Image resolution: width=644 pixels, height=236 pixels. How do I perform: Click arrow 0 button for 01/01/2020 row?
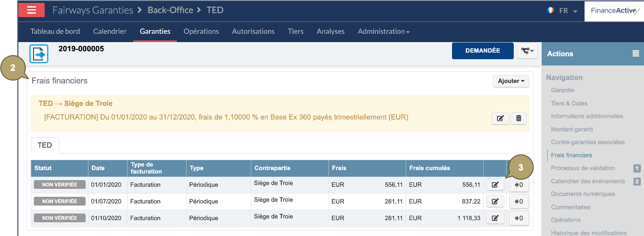click(519, 185)
